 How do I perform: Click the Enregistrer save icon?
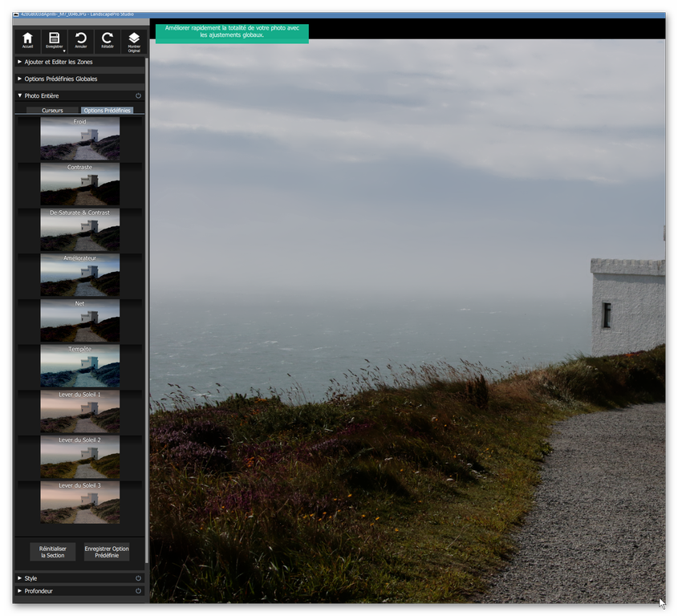54,38
